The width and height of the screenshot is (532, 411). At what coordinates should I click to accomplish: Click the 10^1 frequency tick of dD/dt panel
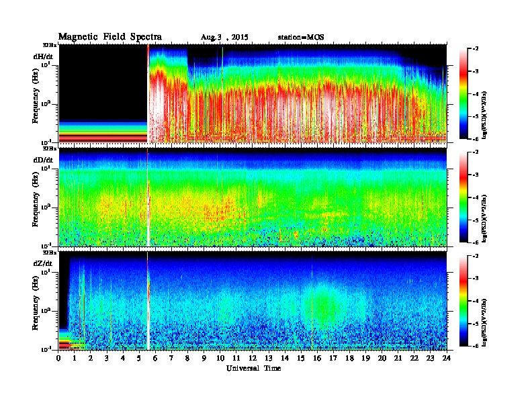(46, 168)
